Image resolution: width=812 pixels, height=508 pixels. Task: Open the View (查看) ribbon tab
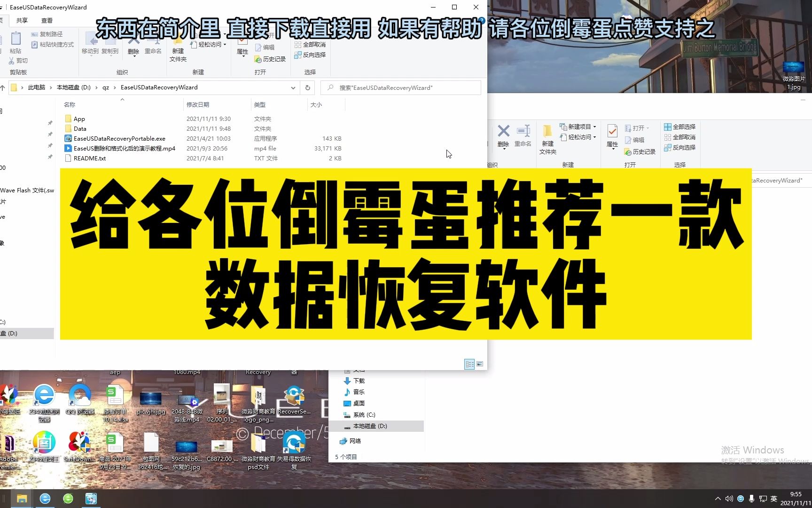[x=47, y=20]
